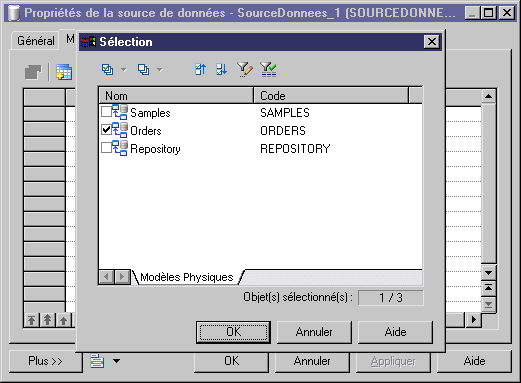Open the Customize Columns and Filter icon
Image resolution: width=521 pixels, height=383 pixels.
tap(245, 69)
